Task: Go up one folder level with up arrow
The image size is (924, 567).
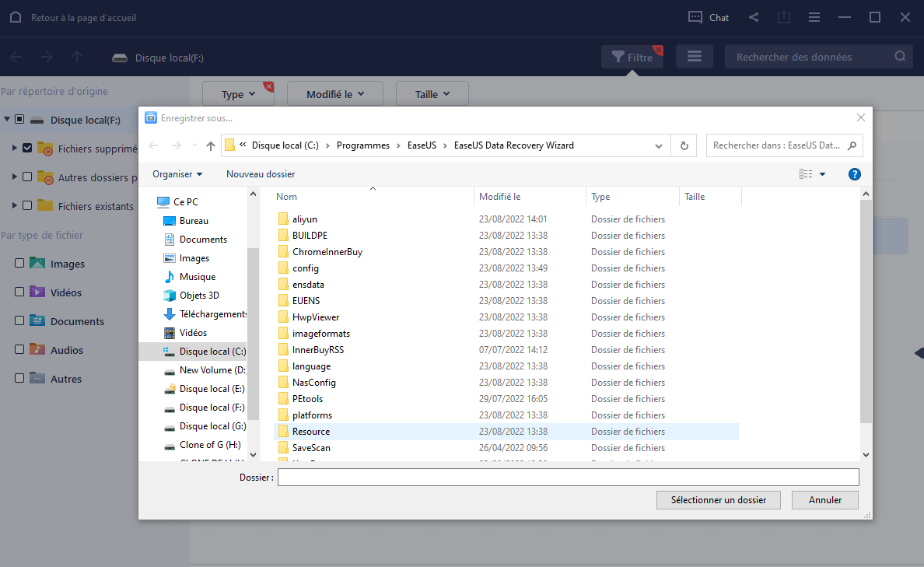Action: click(x=210, y=145)
